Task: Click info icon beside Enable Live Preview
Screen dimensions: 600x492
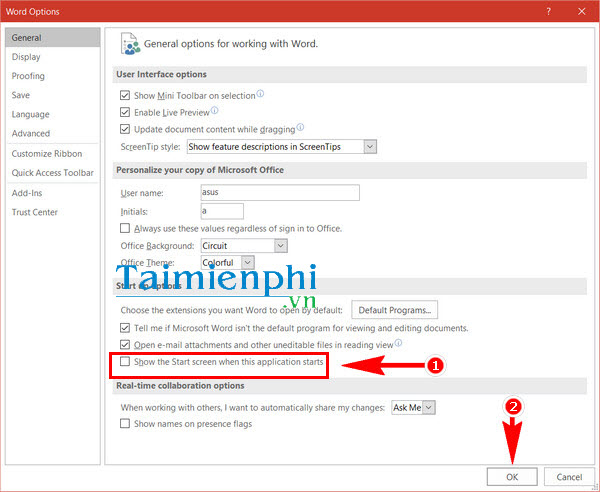Action: 211,111
